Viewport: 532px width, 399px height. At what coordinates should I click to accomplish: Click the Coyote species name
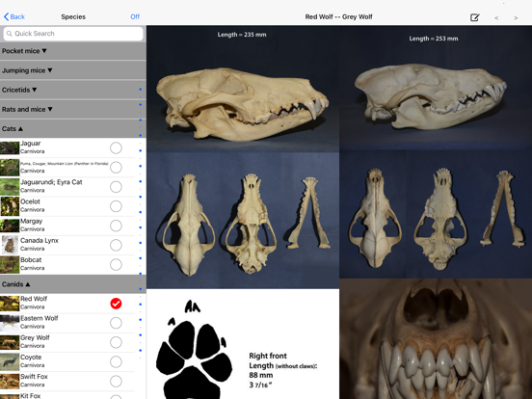point(31,358)
